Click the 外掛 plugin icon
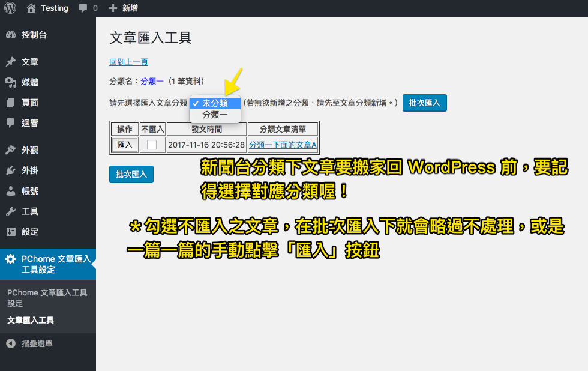Image resolution: width=588 pixels, height=371 pixels. point(11,170)
